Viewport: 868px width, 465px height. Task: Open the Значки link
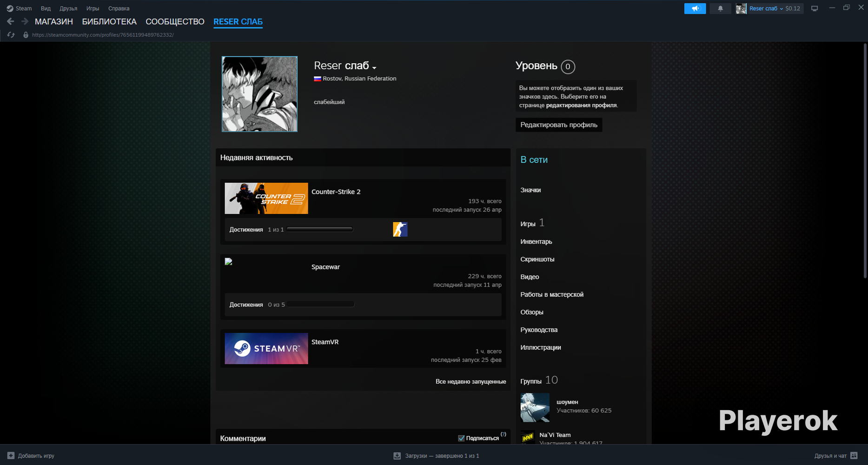530,190
